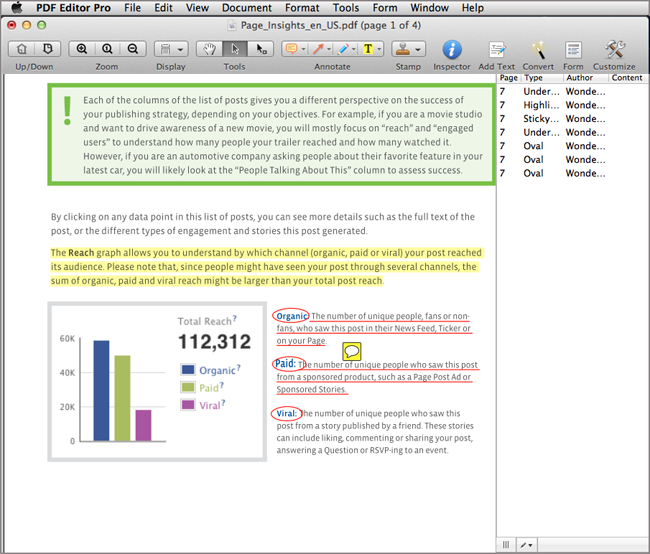Open the Display mode dropdown
Image resolution: width=650 pixels, height=554 pixels.
171,49
